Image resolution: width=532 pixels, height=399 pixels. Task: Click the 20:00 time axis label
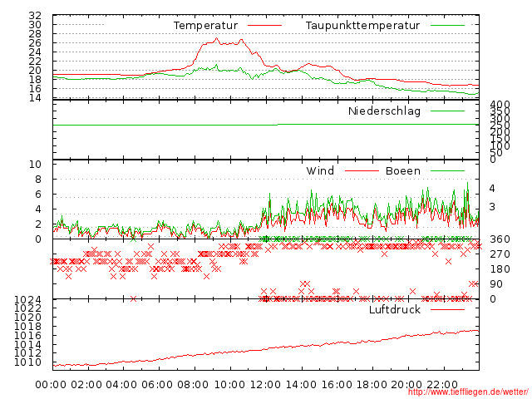click(406, 384)
